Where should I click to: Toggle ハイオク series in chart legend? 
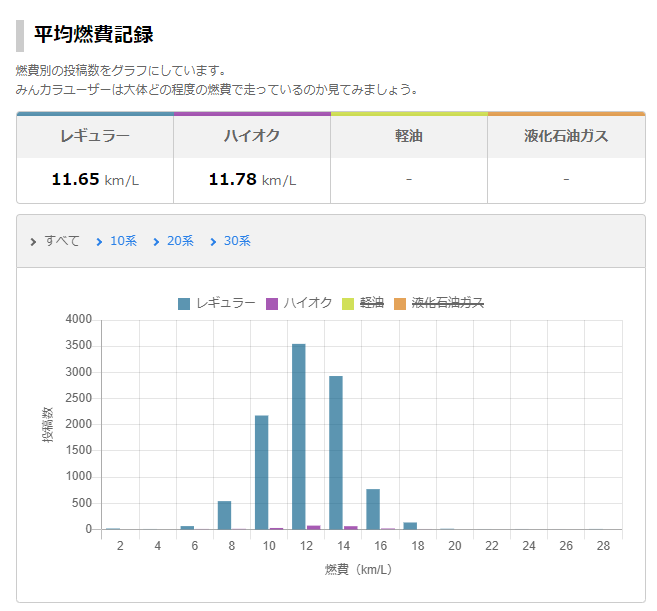(x=299, y=303)
